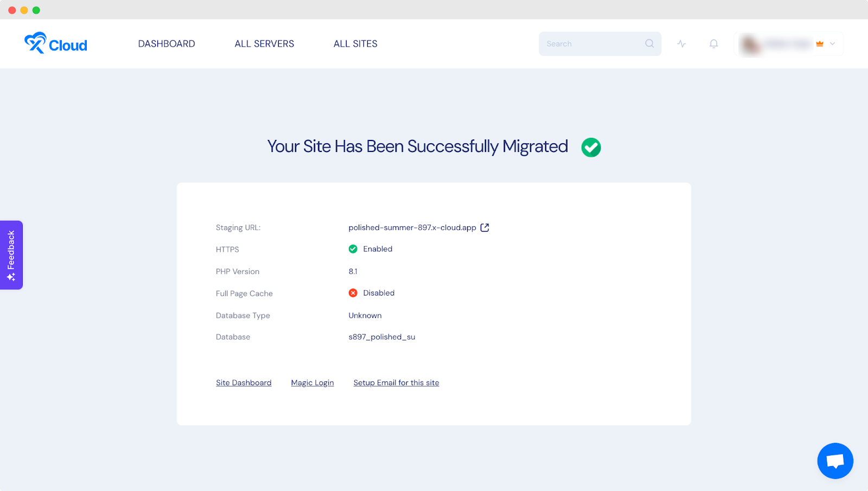Navigate to All Sites
This screenshot has height=491, width=868.
355,44
